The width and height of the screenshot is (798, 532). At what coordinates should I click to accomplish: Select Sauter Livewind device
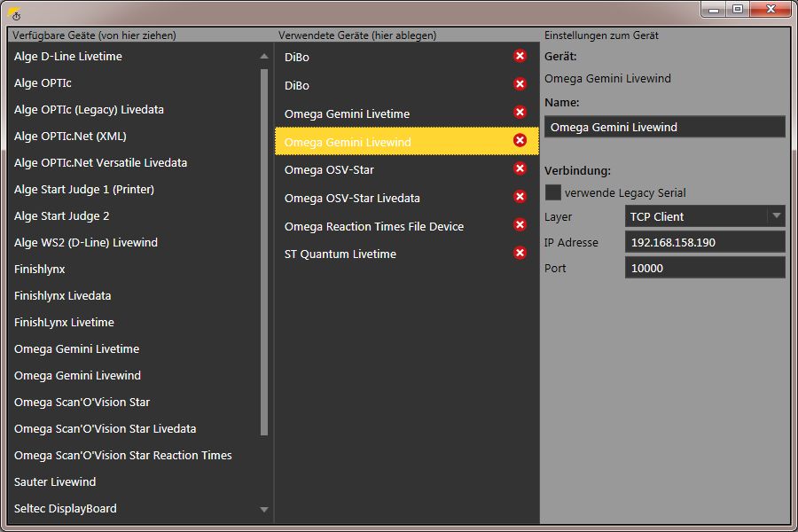[x=55, y=482]
